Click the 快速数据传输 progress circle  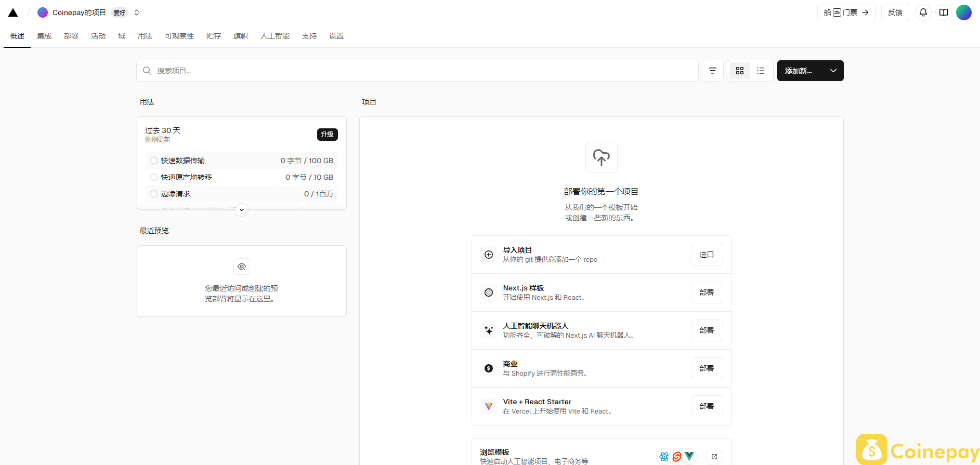tap(154, 161)
